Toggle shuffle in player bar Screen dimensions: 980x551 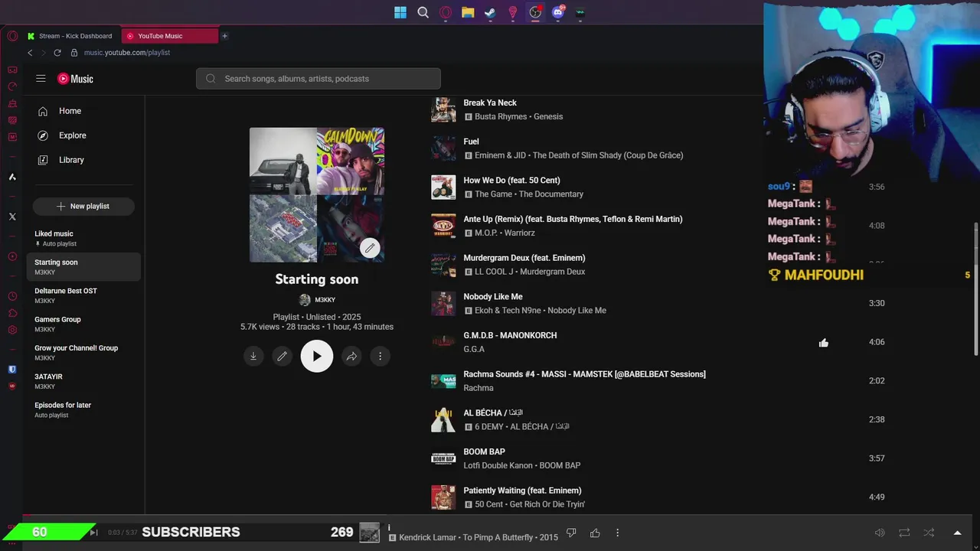click(x=929, y=533)
